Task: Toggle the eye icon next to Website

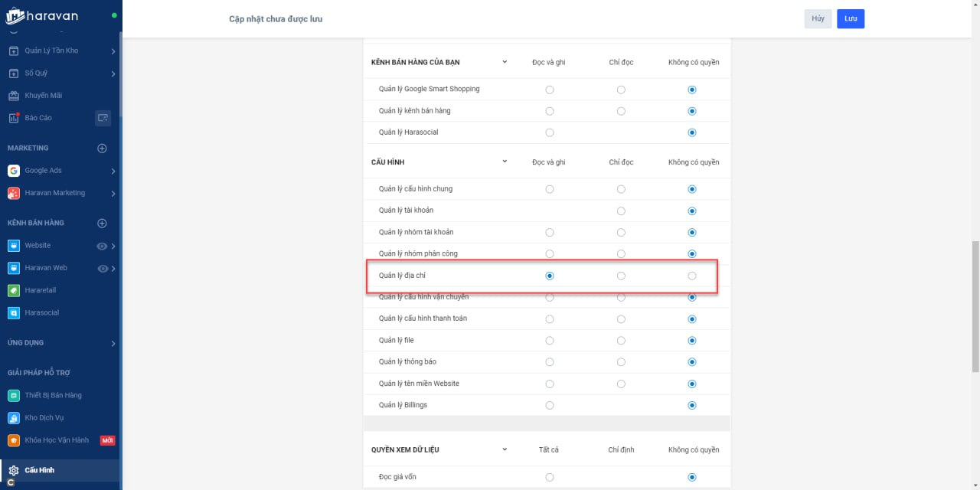Action: coord(102,246)
